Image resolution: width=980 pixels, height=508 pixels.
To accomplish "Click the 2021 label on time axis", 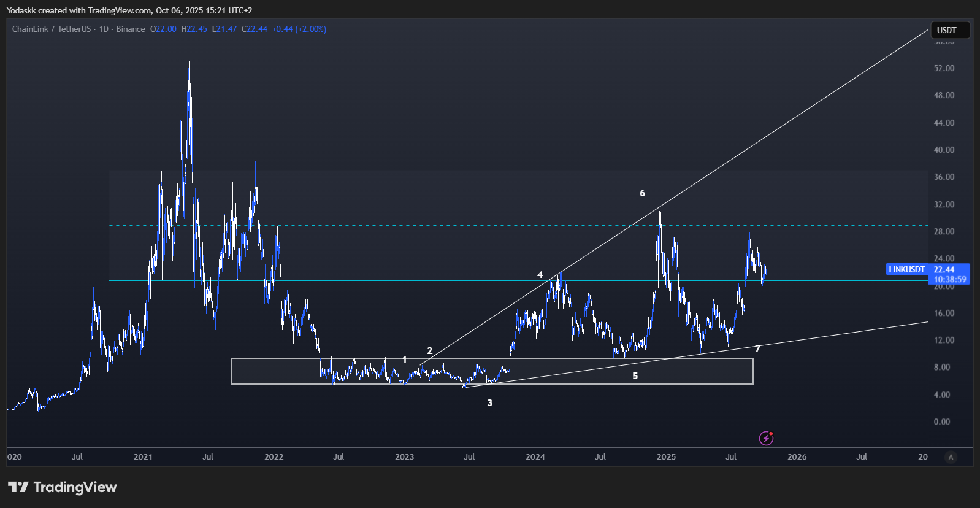I will 143,457.
